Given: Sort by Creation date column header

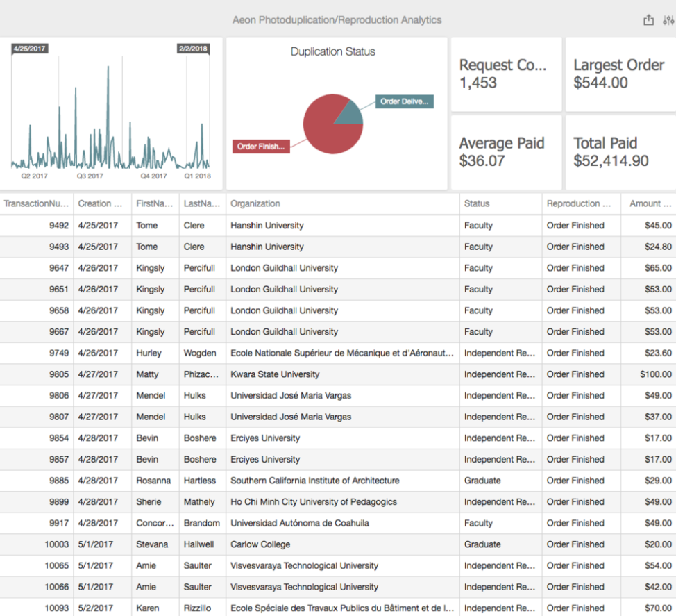Looking at the screenshot, I should (x=102, y=203).
